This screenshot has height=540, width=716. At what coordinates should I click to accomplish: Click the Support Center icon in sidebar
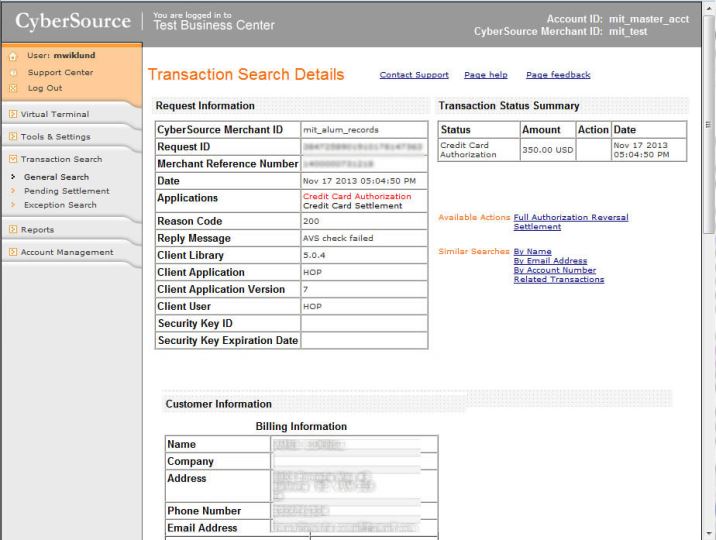tap(11, 73)
